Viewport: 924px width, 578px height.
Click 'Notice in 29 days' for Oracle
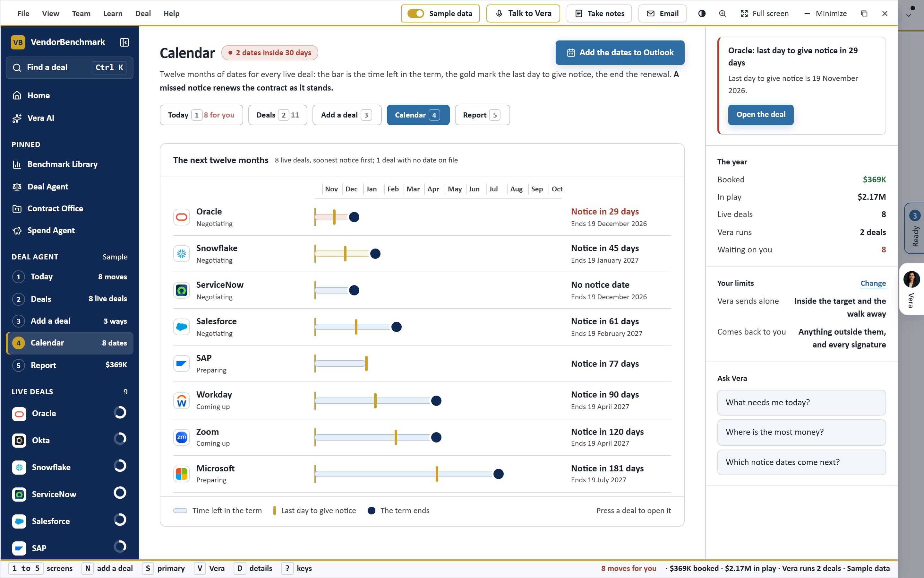[605, 211]
